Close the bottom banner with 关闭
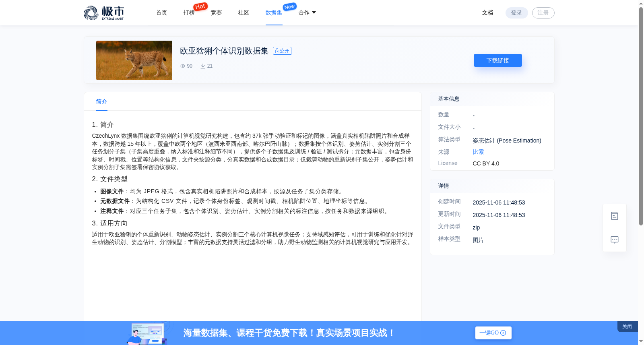 (x=627, y=326)
